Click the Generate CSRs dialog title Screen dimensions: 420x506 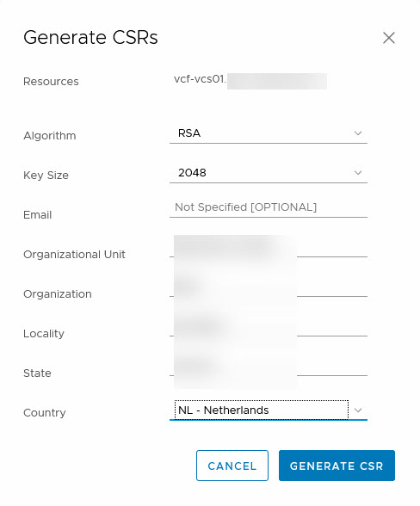tap(90, 38)
